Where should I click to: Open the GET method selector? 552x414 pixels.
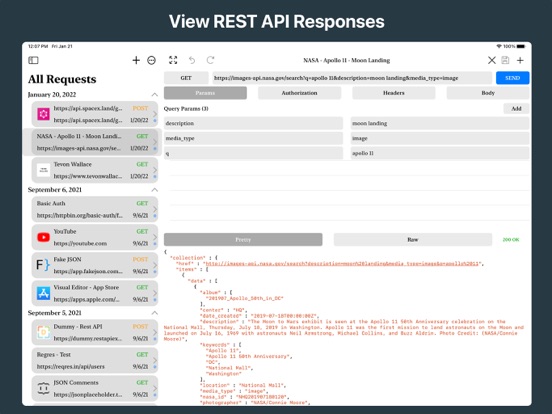click(x=186, y=78)
